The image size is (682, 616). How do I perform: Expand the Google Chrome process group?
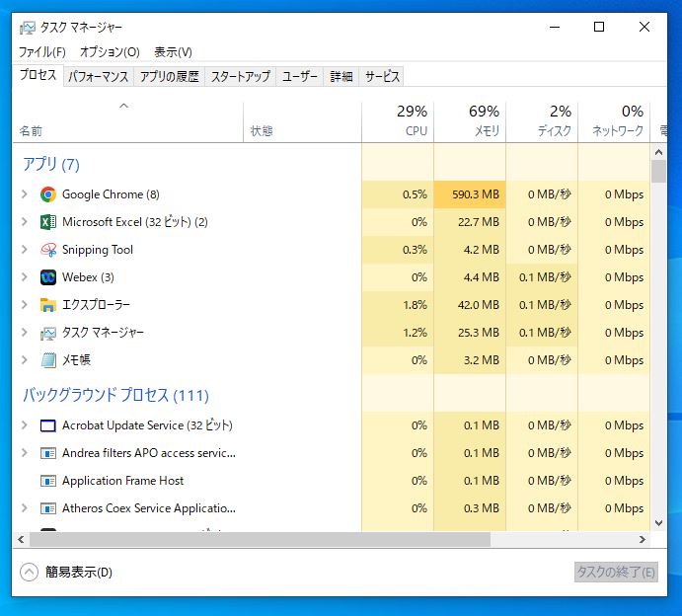[x=25, y=194]
